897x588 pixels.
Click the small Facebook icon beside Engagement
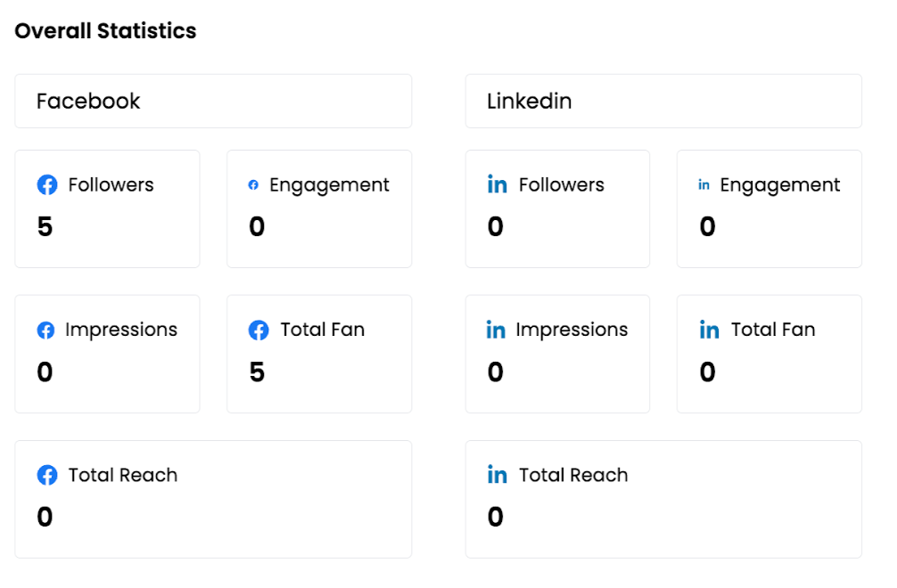[x=253, y=185]
